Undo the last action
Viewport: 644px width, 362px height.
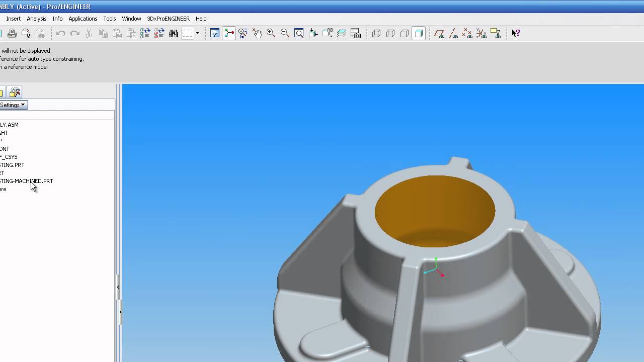[x=61, y=33]
